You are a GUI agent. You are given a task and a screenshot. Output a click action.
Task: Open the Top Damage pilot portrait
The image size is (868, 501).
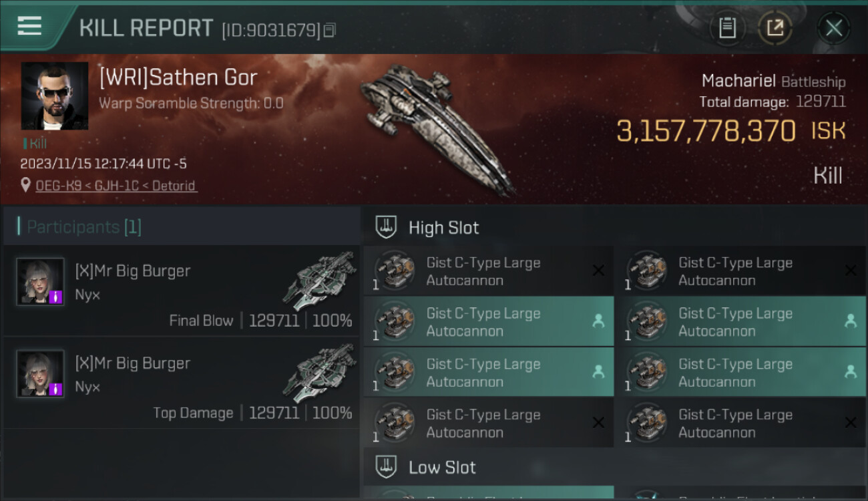[x=41, y=373]
